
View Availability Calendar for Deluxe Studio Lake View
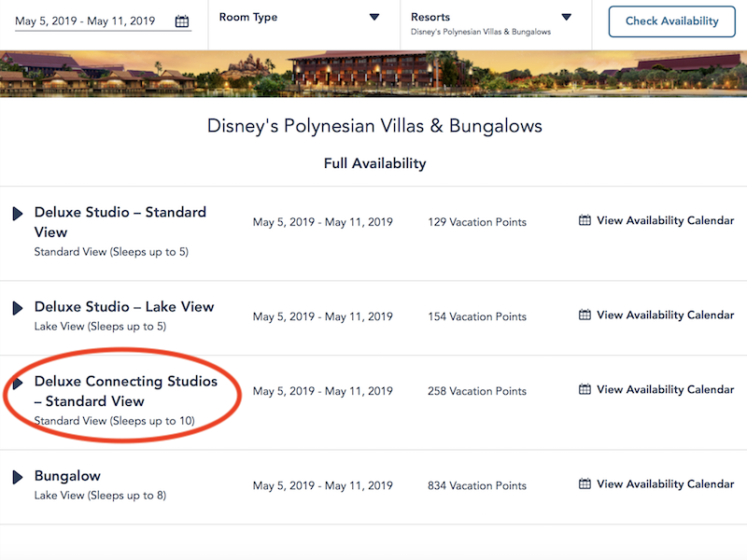pos(665,315)
